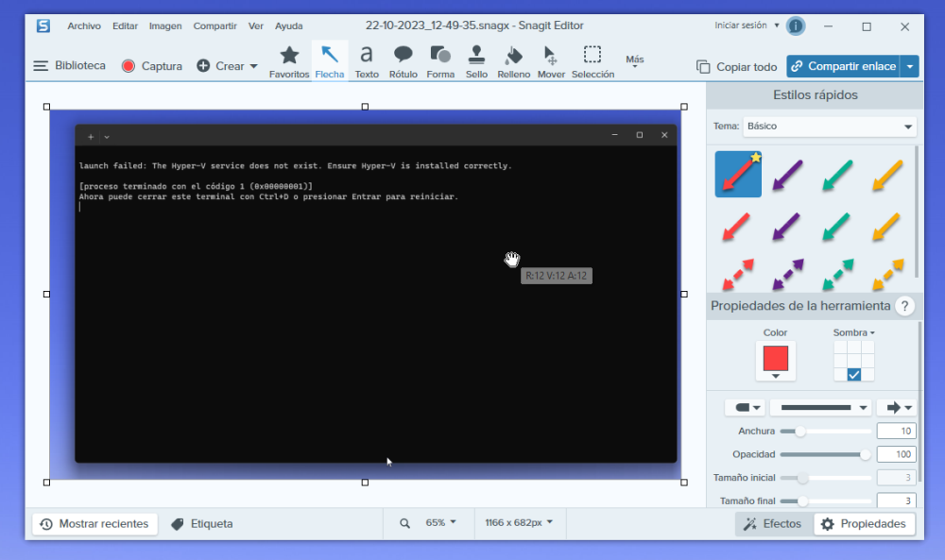Image resolution: width=945 pixels, height=560 pixels.
Task: Apply the second-row purple arrow quick style
Action: [x=786, y=227]
